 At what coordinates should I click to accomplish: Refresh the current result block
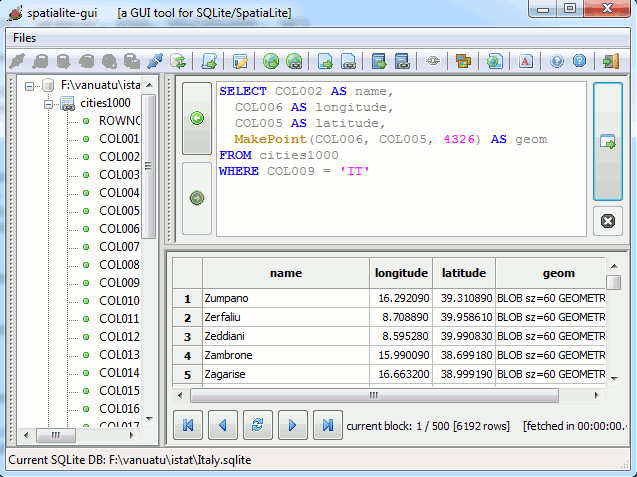pyautogui.click(x=258, y=425)
